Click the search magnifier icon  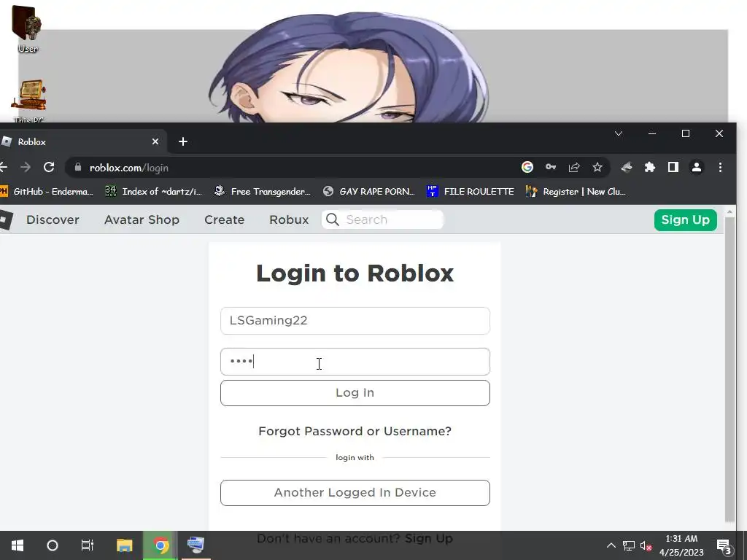[333, 219]
